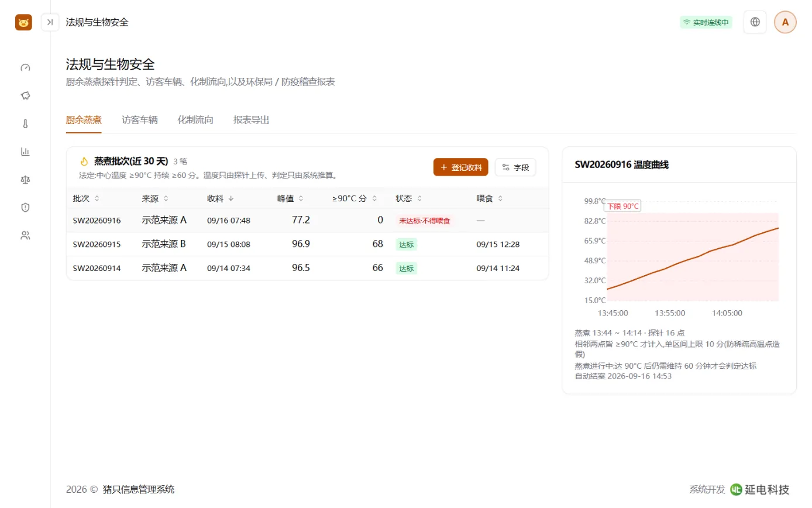812x508 pixels.
Task: Click 达标 badge in SW20260914 row
Action: [x=406, y=269]
